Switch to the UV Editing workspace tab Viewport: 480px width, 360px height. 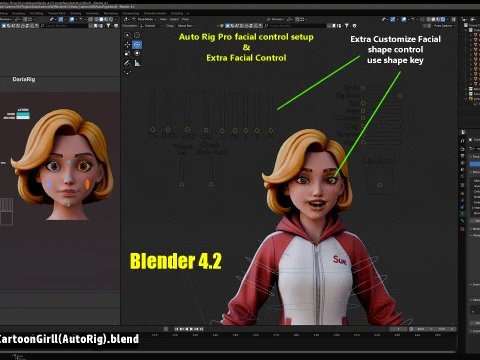pyautogui.click(x=36, y=13)
